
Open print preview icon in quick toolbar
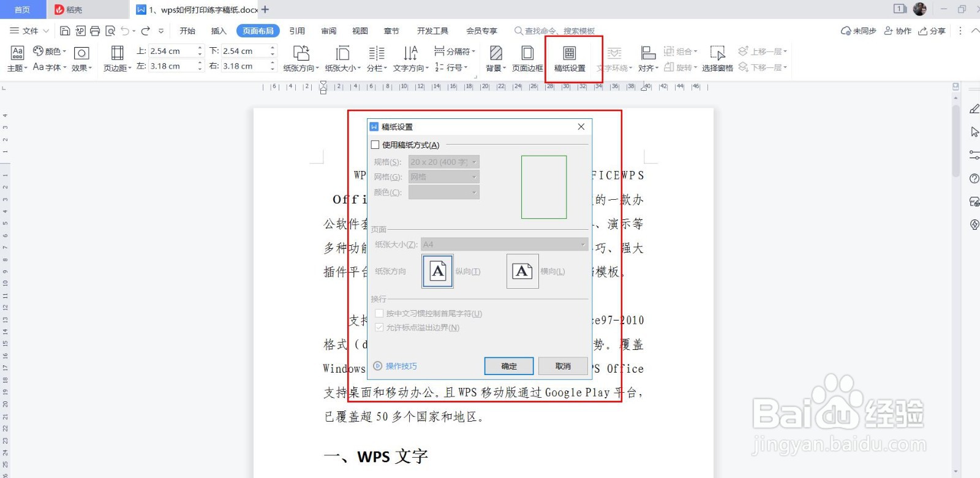pos(110,31)
